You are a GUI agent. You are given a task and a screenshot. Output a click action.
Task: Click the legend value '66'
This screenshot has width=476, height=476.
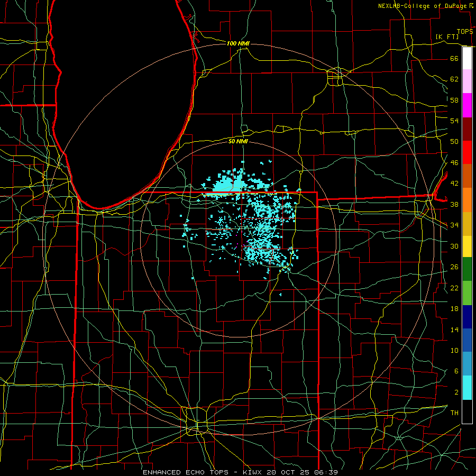click(x=454, y=58)
